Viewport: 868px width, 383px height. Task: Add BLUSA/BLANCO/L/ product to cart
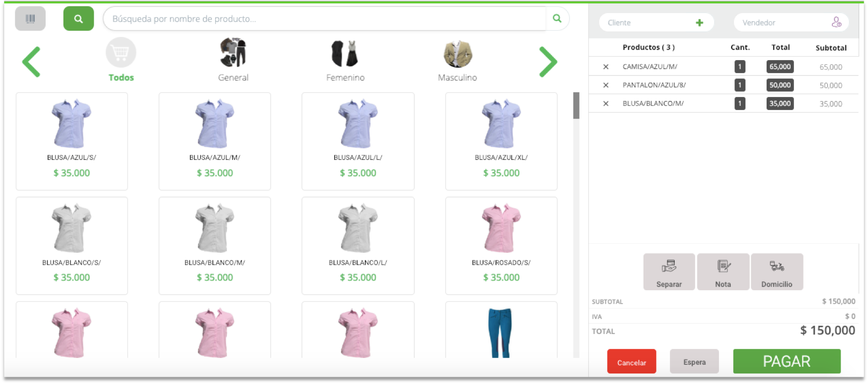point(358,246)
